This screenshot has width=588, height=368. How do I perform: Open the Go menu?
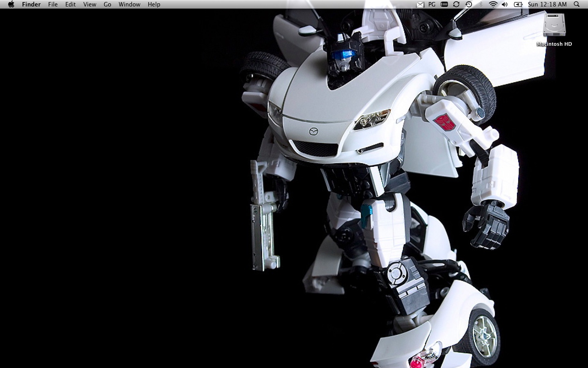tap(107, 4)
